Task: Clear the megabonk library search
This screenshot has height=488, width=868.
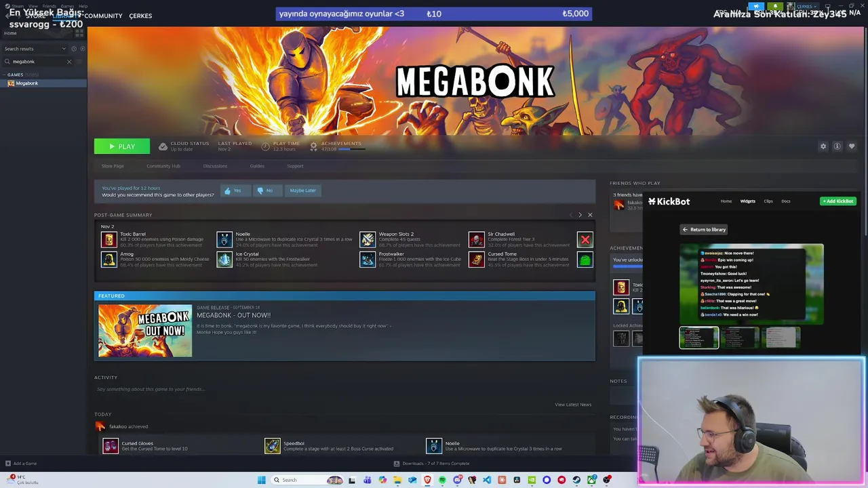Action: (x=68, y=62)
